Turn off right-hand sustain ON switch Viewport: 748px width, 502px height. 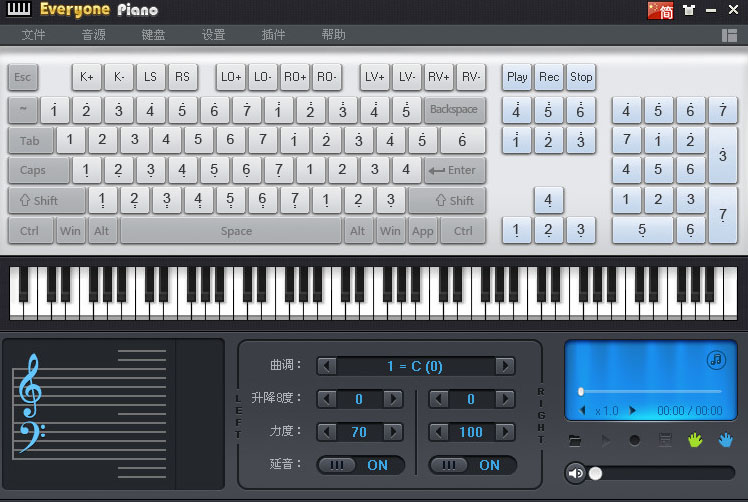472,465
